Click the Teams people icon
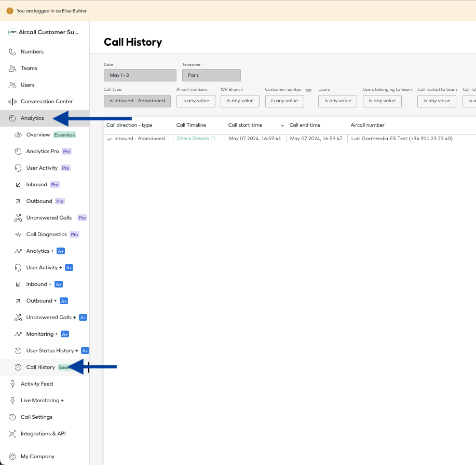This screenshot has height=465, width=476. coord(12,69)
